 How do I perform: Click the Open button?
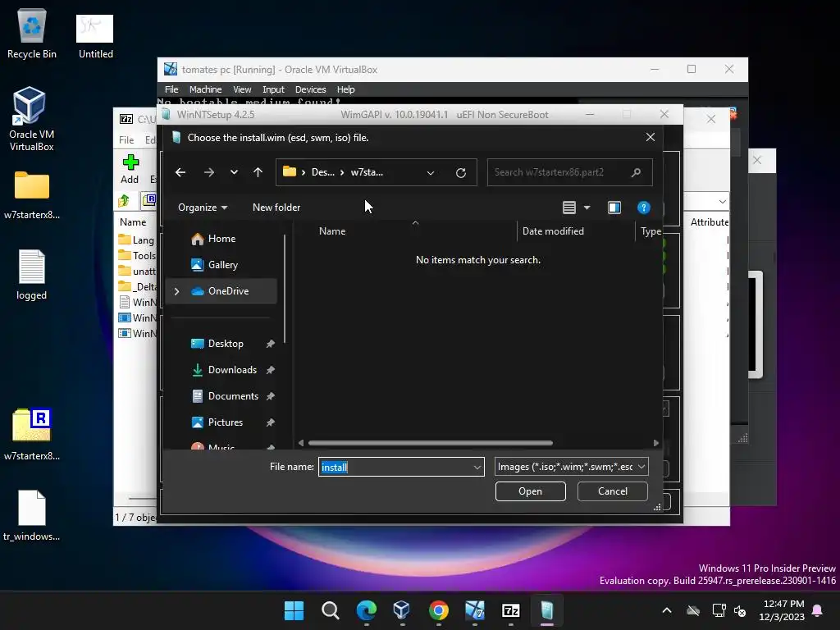click(x=531, y=491)
